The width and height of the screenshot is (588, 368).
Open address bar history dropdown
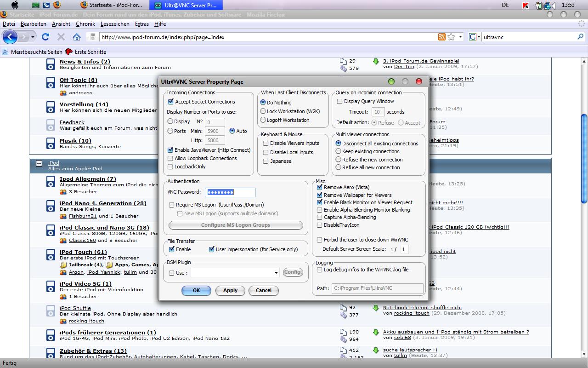coord(461,37)
